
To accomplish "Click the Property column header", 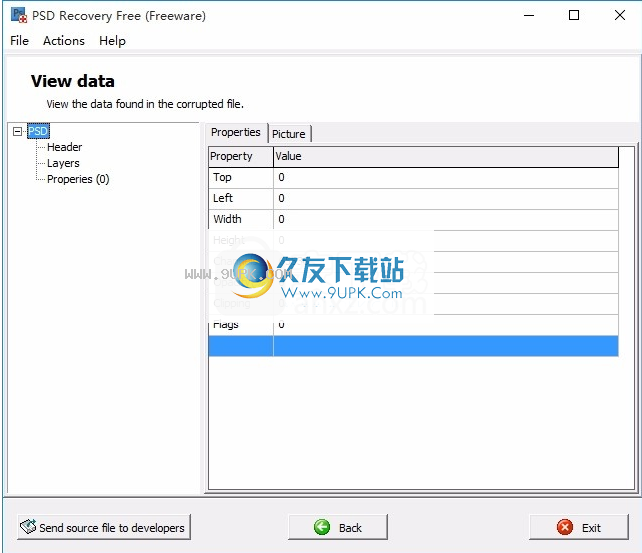I will tap(241, 156).
